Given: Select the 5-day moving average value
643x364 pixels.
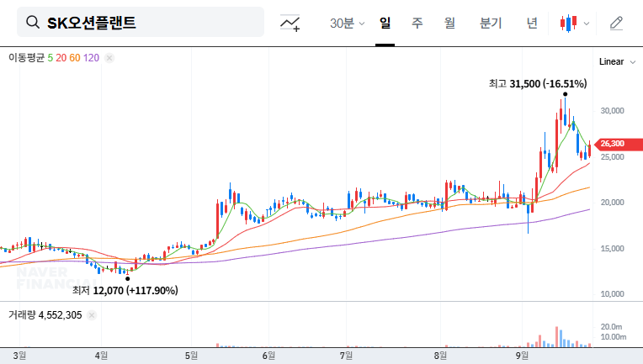Looking at the screenshot, I should [x=50, y=58].
